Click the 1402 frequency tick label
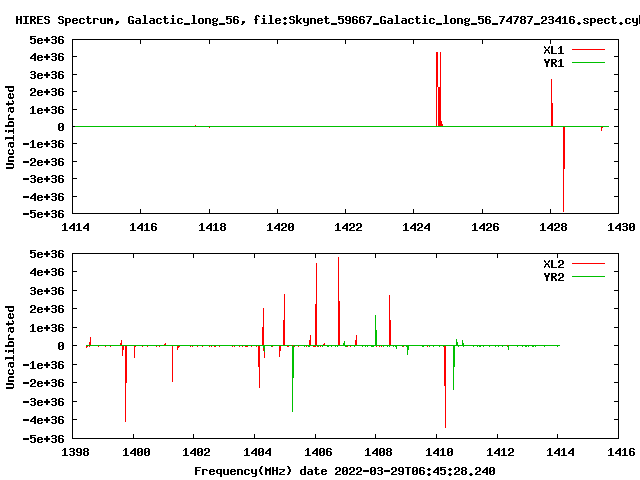640x480 pixels. point(196,452)
